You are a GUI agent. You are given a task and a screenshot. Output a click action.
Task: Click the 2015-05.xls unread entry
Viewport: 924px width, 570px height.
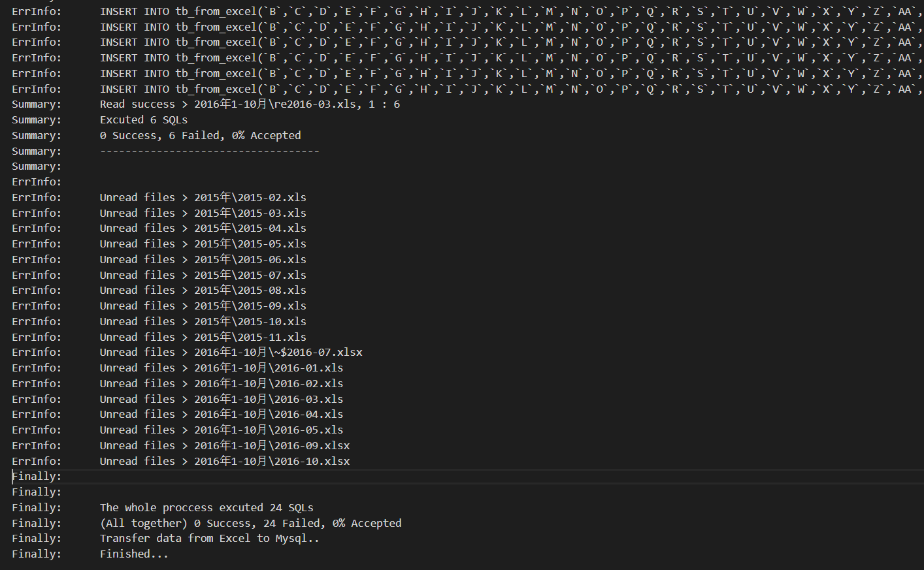203,244
